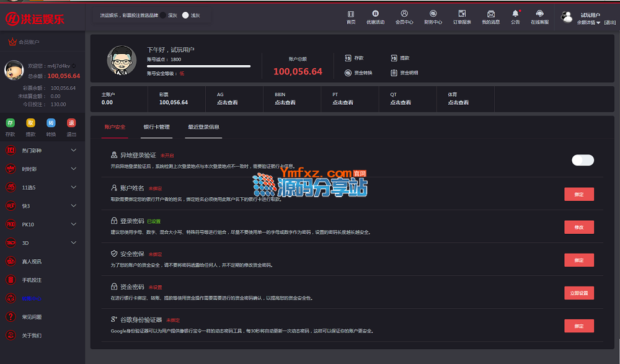Image resolution: width=620 pixels, height=364 pixels.
Task: Select the 浅灰 light gray theme option
Action: point(185,16)
